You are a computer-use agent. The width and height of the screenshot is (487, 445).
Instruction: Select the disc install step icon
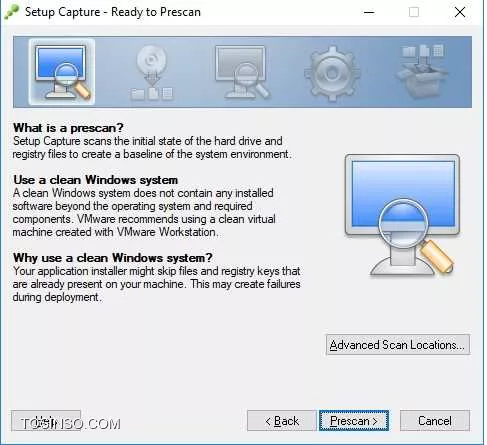pos(151,73)
